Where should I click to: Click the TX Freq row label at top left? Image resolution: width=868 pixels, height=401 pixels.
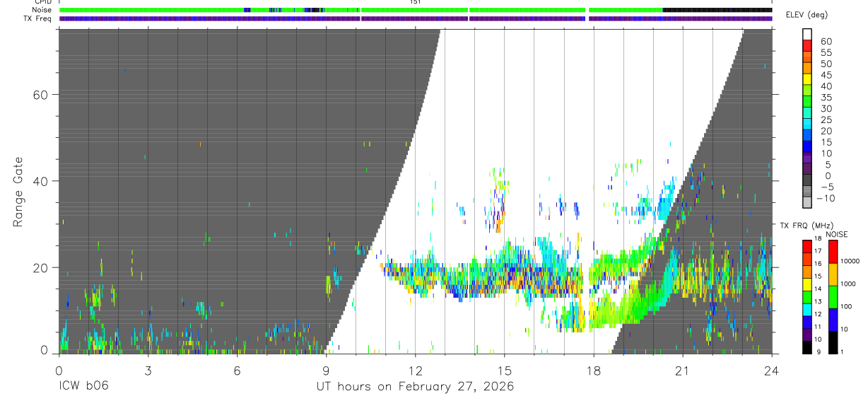[38, 18]
